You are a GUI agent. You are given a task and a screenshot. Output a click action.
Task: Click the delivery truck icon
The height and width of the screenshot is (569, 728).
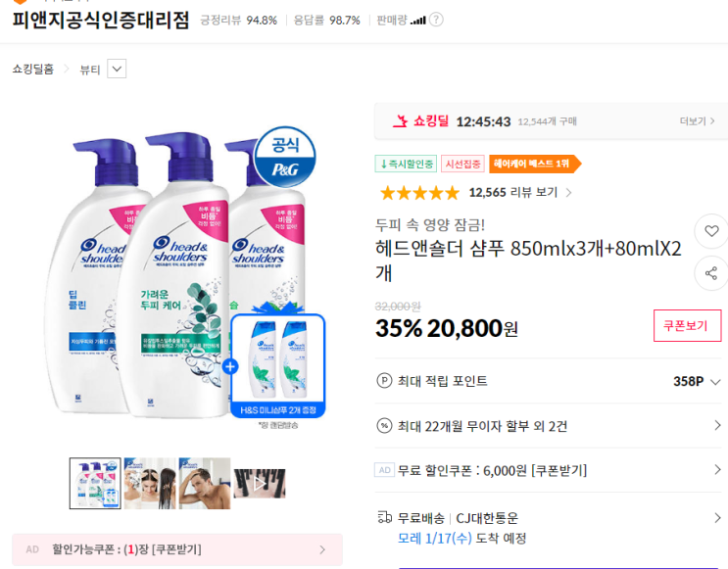tap(384, 518)
